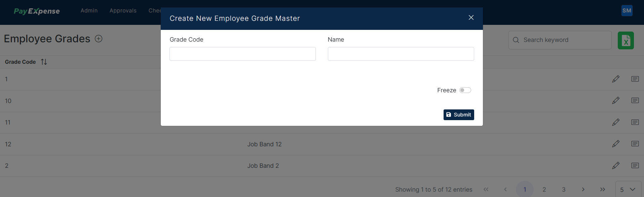Go to page 2 of entries
644x197 pixels.
[x=544, y=190]
